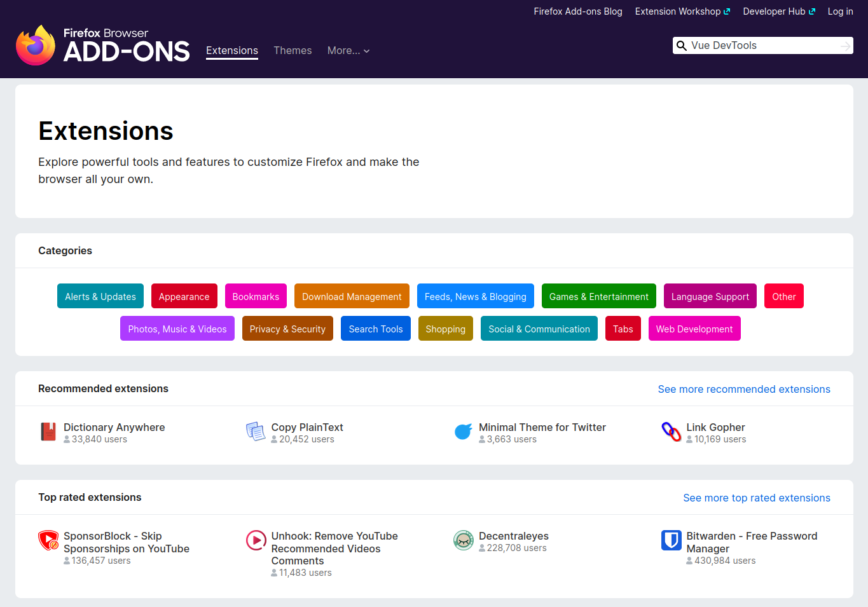Click the Decentraleyes icon
Viewport: 868px width, 607px height.
(x=464, y=540)
